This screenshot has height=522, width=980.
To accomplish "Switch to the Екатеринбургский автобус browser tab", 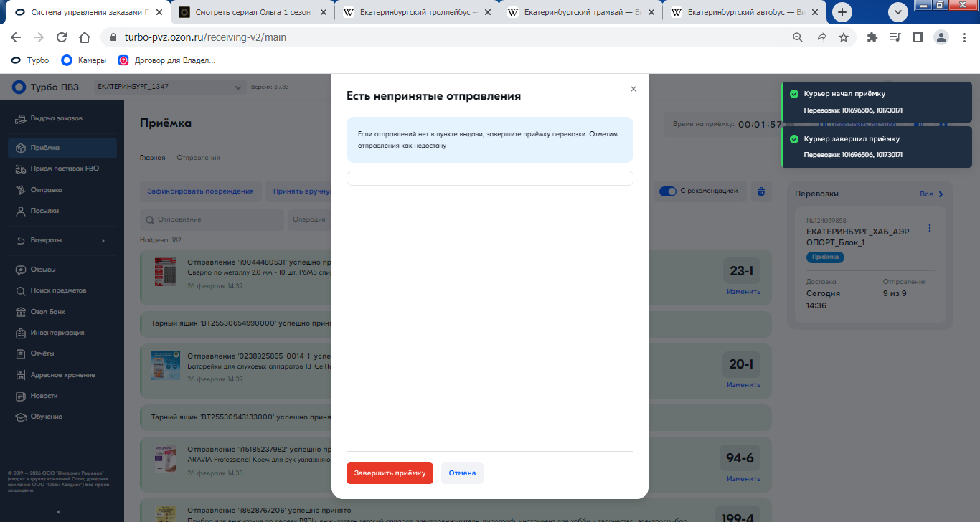I will click(x=745, y=13).
